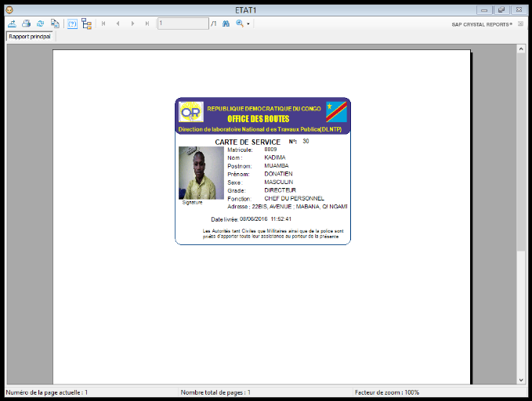The width and height of the screenshot is (532, 401).
Task: Go to previous page arrow
Action: pyautogui.click(x=118, y=23)
